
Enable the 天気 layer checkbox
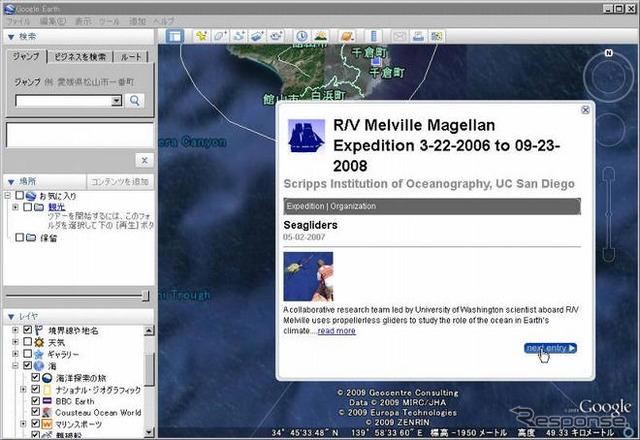click(27, 342)
